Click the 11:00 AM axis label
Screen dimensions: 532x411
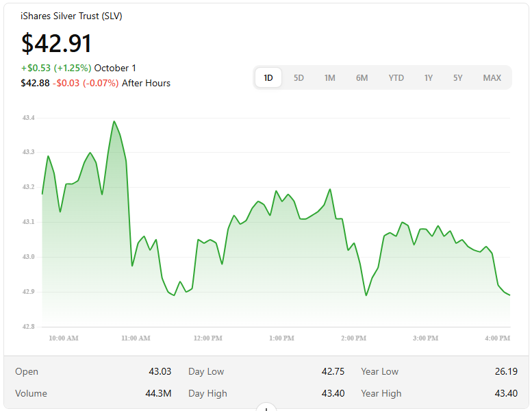click(x=136, y=338)
